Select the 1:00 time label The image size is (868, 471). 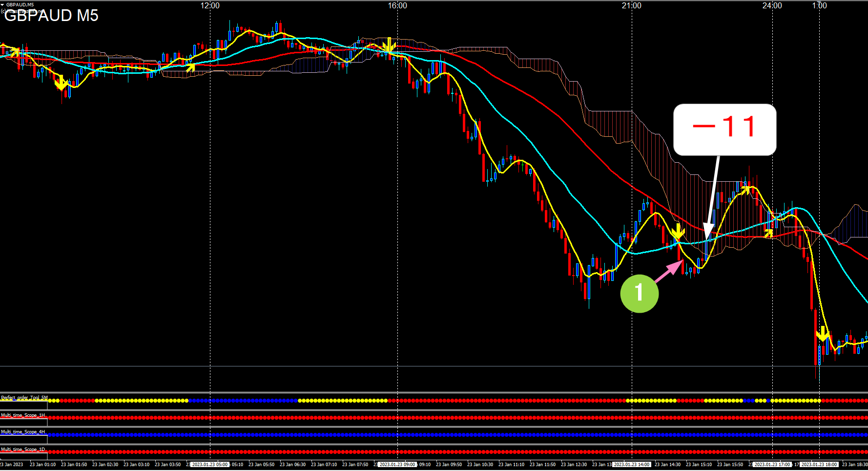tap(819, 5)
